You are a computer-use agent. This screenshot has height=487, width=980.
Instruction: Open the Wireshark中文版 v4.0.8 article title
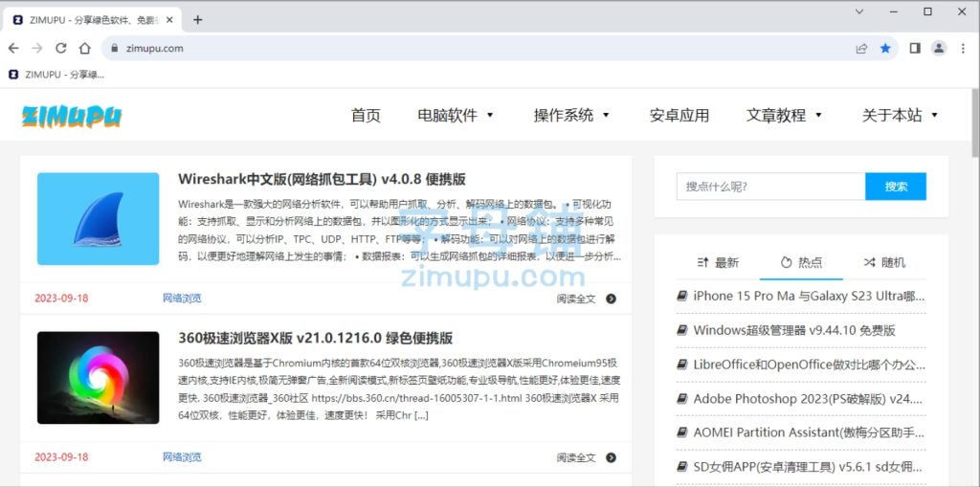point(322,179)
